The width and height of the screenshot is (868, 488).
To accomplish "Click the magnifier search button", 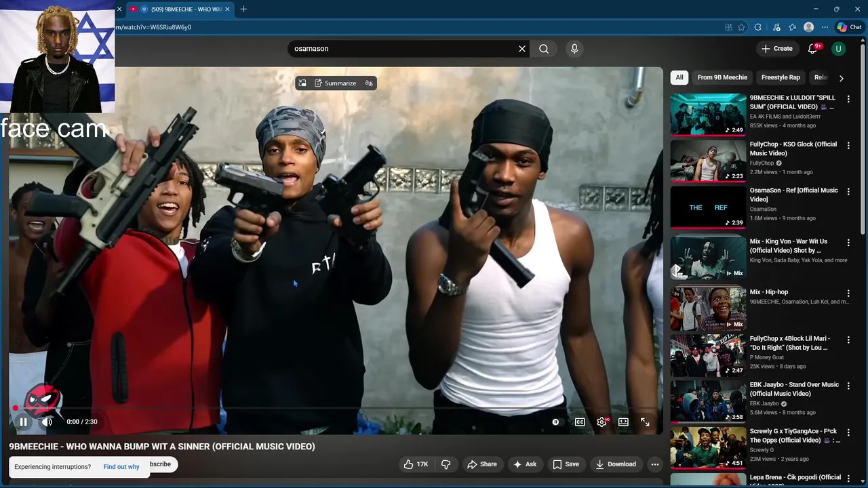I will click(544, 49).
